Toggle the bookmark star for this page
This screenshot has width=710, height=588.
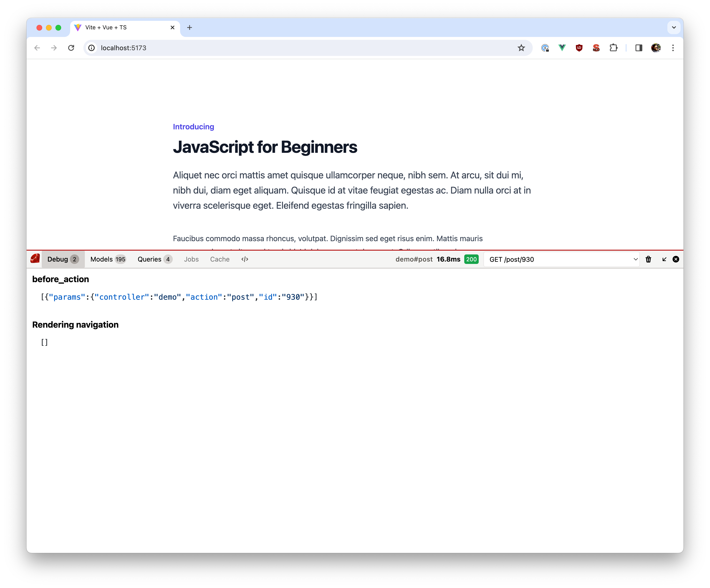(x=521, y=48)
